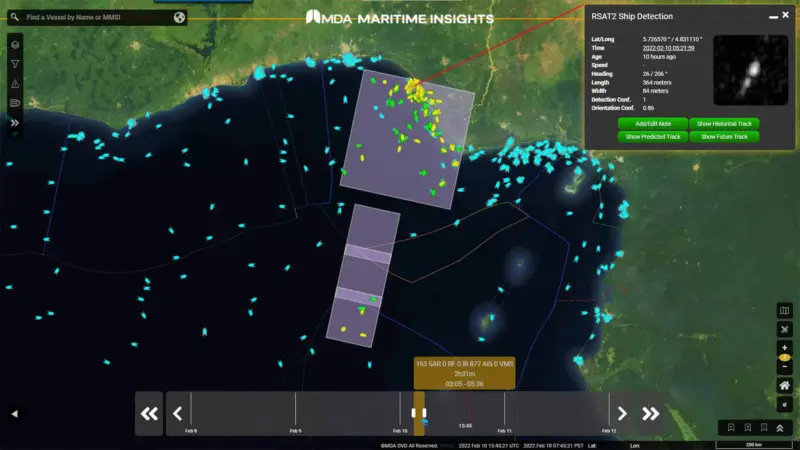Expand the bookmarks bar upward chevrons

coord(779,428)
